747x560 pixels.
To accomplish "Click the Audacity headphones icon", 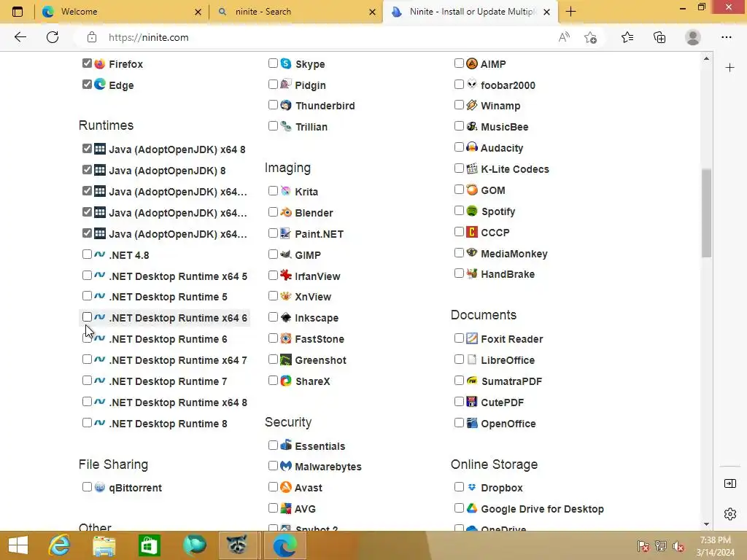I will [x=472, y=147].
